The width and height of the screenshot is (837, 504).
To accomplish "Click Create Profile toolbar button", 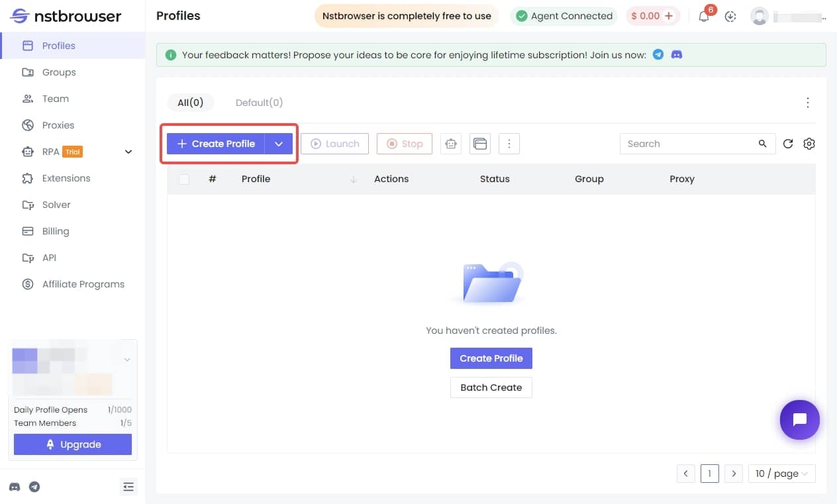I will pyautogui.click(x=216, y=144).
